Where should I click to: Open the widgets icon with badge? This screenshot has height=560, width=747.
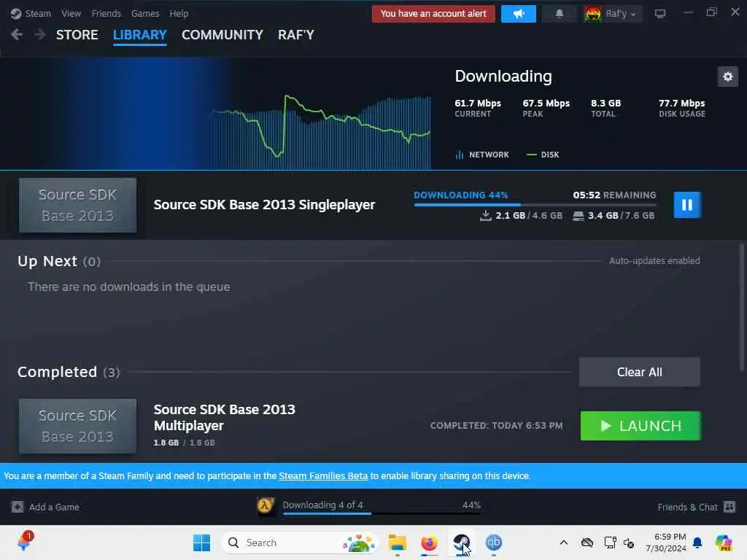(24, 542)
